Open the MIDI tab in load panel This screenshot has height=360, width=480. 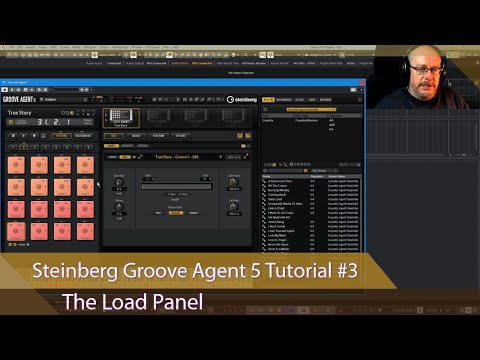312,99
